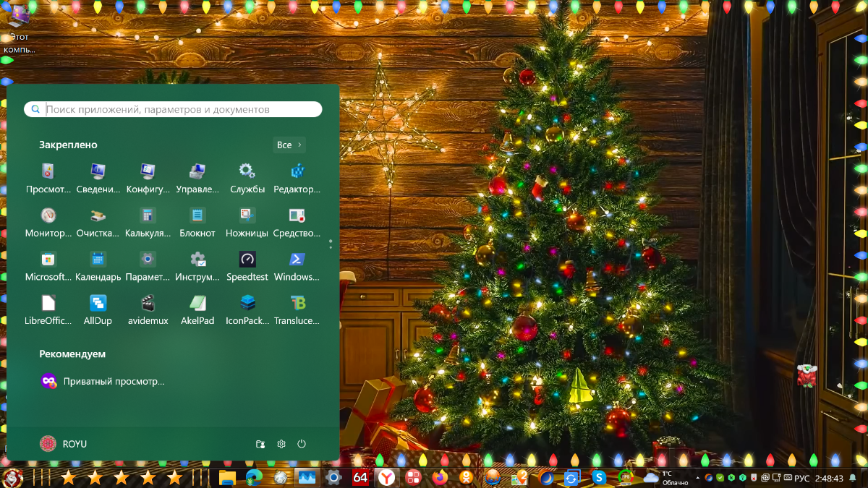The image size is (868, 488).
Task: Open Ножницы snipping tool
Action: tap(247, 222)
